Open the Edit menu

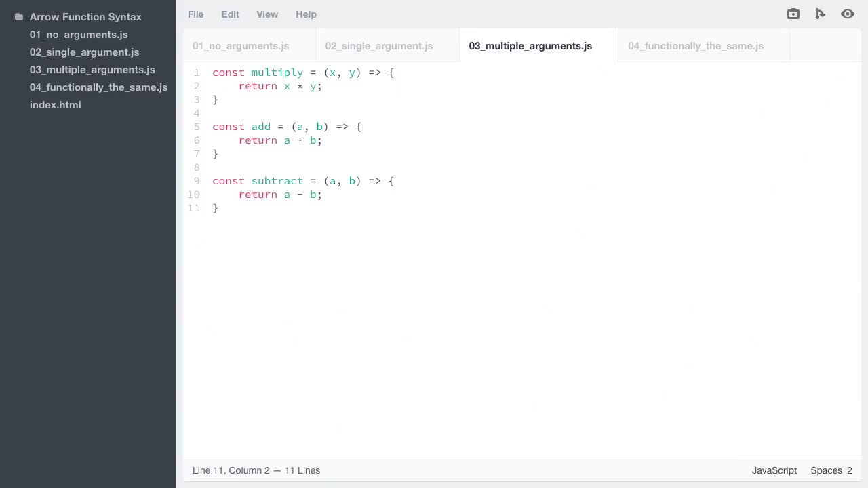pos(230,14)
